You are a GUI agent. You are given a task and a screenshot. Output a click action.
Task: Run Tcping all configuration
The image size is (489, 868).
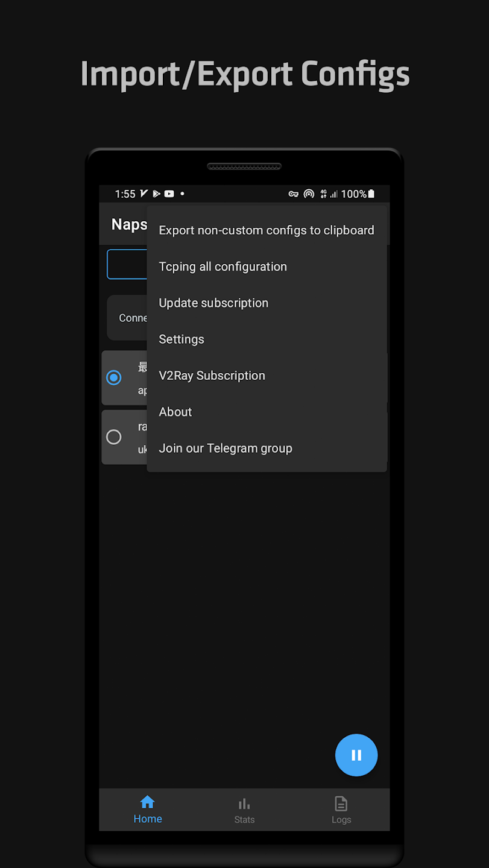click(x=222, y=266)
